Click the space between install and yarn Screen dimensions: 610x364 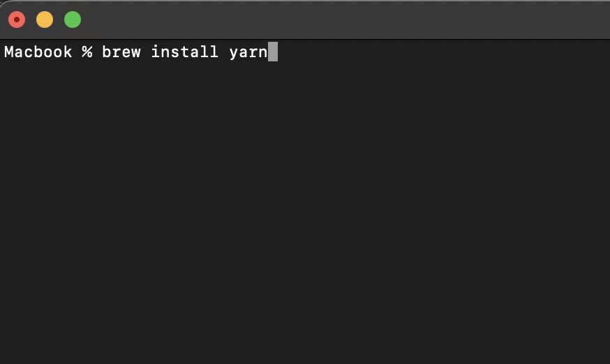(224, 52)
